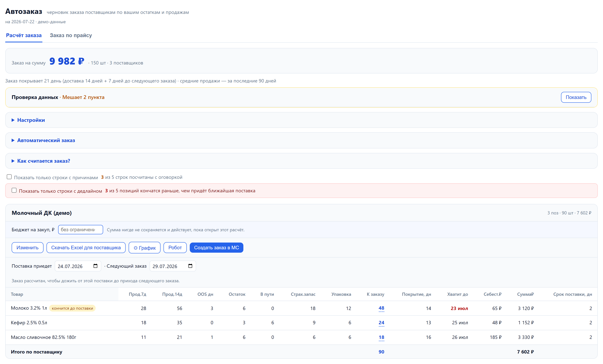Click the 'Мешает 2 пункта' warning text

tap(83, 97)
